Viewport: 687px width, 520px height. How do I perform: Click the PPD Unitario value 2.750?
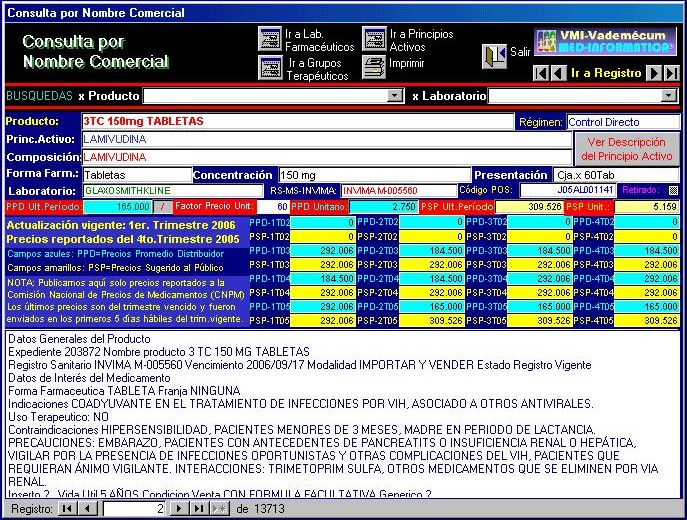tap(383, 207)
